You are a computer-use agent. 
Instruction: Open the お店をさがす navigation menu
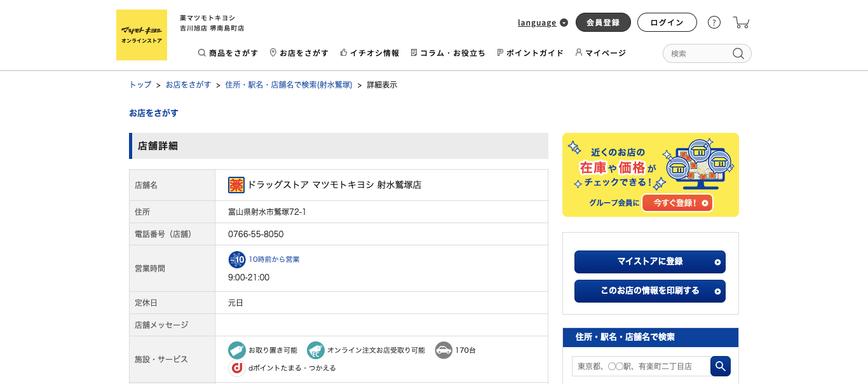click(x=299, y=53)
